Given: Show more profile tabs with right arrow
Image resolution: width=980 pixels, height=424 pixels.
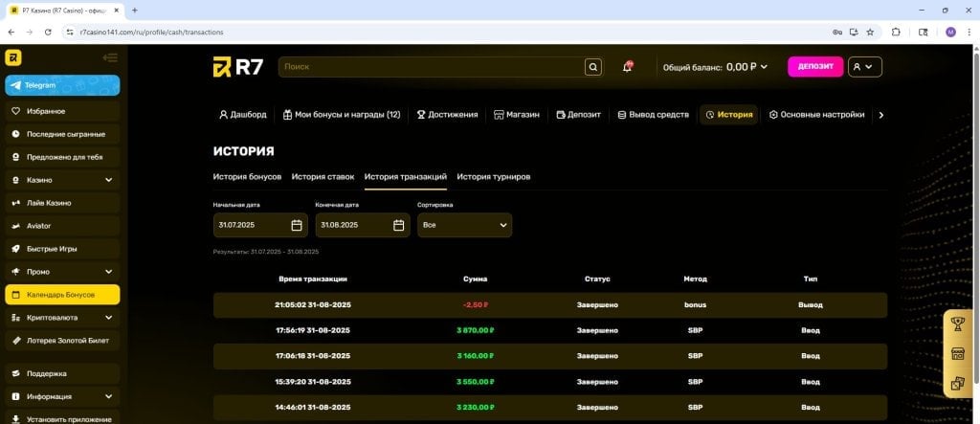Looking at the screenshot, I should (881, 115).
